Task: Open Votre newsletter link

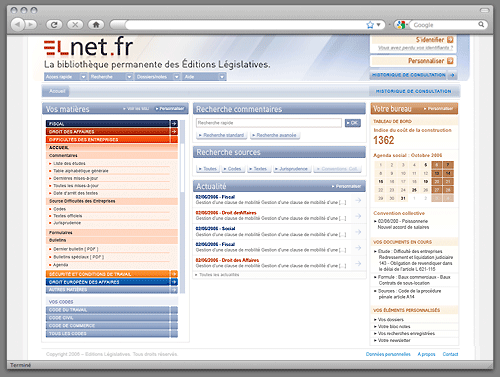Action: click(x=394, y=340)
